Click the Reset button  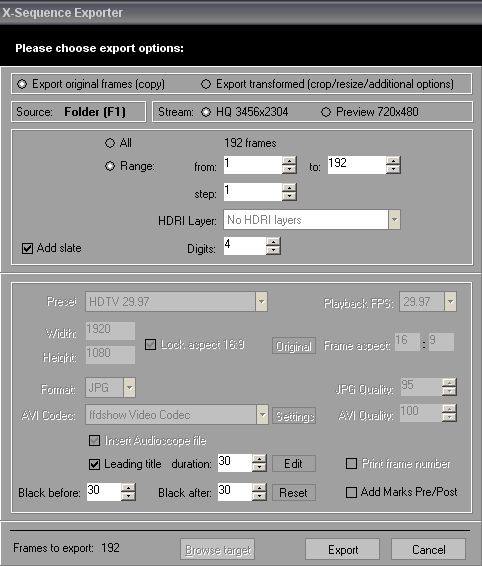[x=294, y=492]
